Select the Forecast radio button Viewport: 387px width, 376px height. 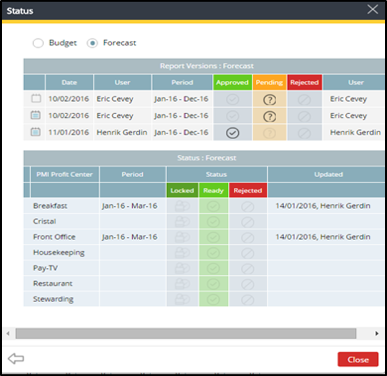[92, 43]
